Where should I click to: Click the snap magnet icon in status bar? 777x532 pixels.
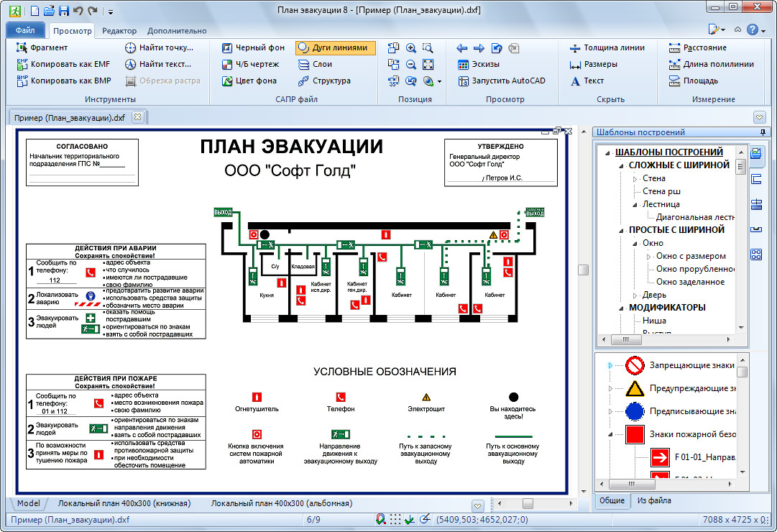tap(380, 520)
